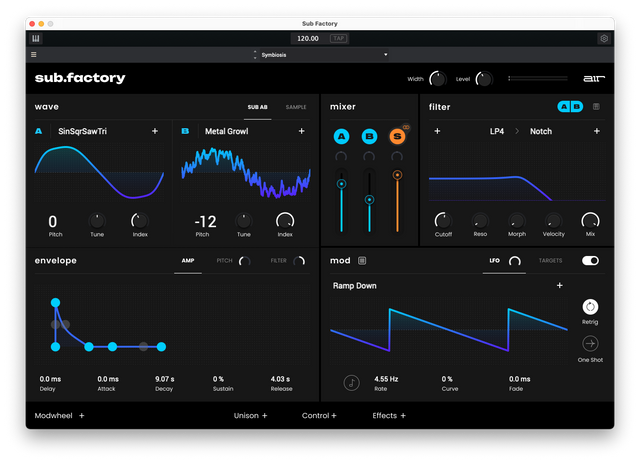Click the 120.00 tempo field

[307, 39]
